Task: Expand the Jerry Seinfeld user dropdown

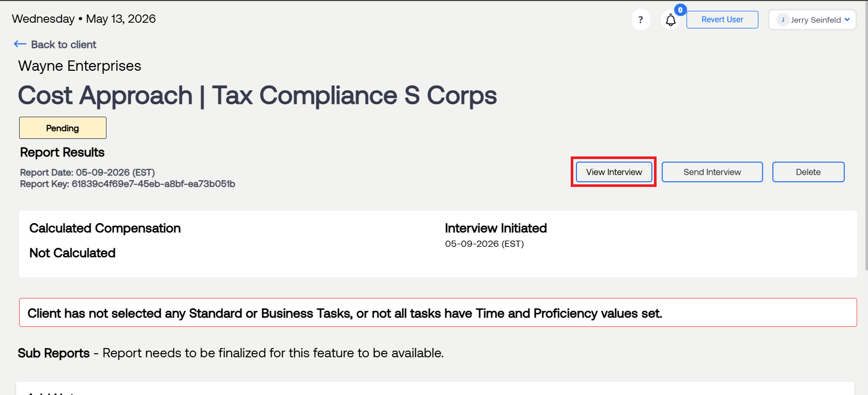Action: [x=812, y=20]
